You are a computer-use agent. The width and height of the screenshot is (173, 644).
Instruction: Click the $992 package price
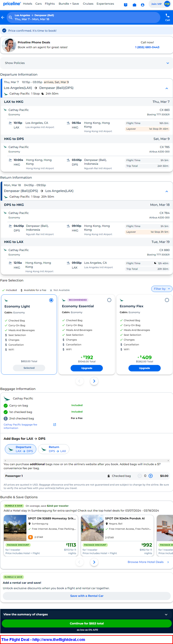pos(147,545)
